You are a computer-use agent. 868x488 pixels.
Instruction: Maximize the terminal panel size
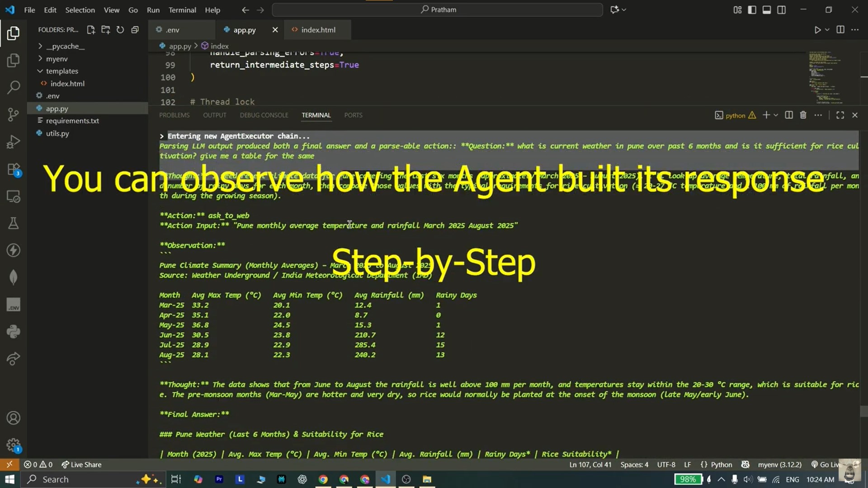click(840, 115)
